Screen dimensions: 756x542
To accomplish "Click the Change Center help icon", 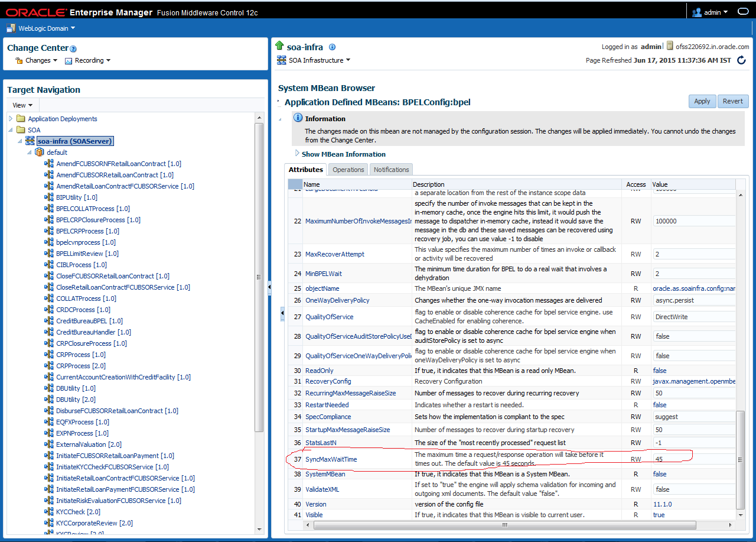I will (73, 49).
